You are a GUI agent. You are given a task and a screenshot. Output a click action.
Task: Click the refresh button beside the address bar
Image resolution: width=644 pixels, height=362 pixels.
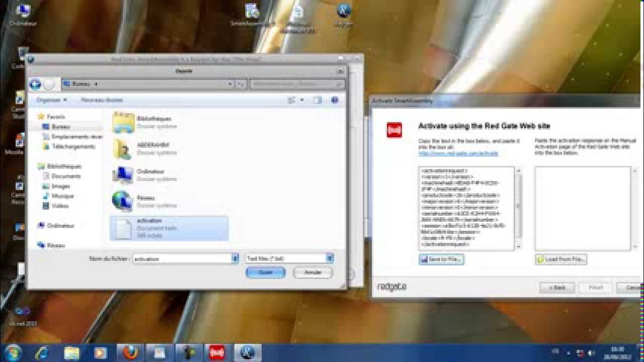[x=240, y=84]
